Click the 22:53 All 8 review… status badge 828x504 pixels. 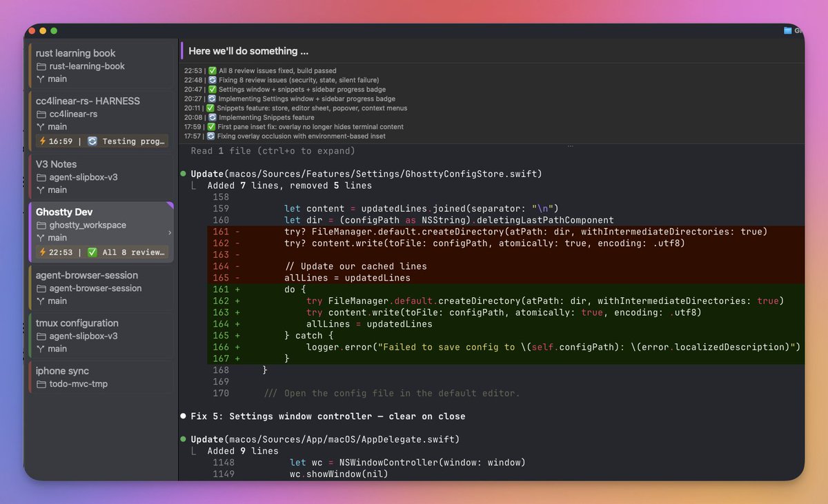click(x=101, y=252)
